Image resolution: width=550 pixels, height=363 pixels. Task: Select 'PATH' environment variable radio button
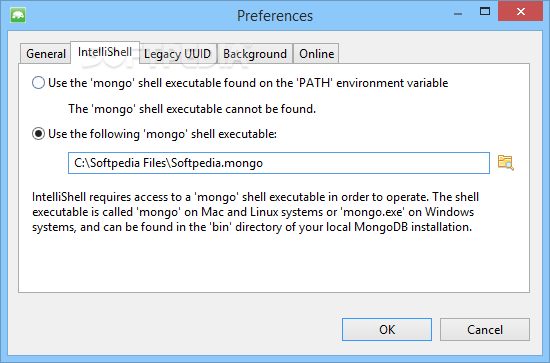[x=38, y=83]
